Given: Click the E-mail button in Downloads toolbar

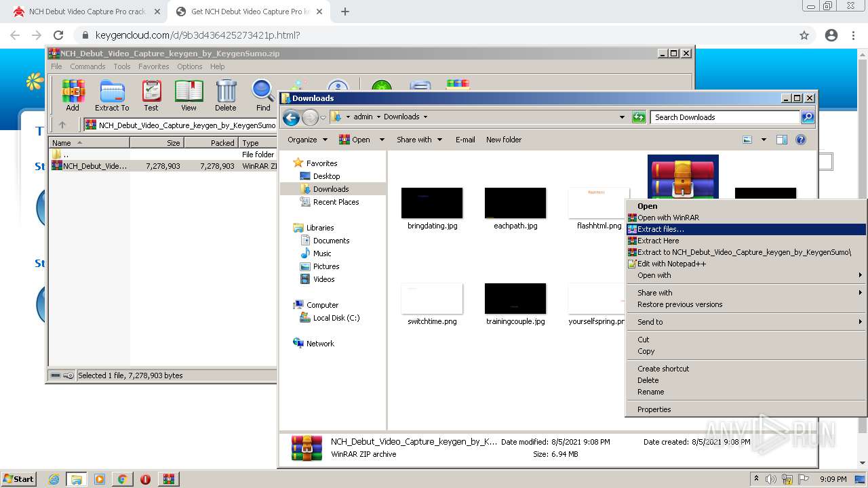Looking at the screenshot, I should 465,140.
